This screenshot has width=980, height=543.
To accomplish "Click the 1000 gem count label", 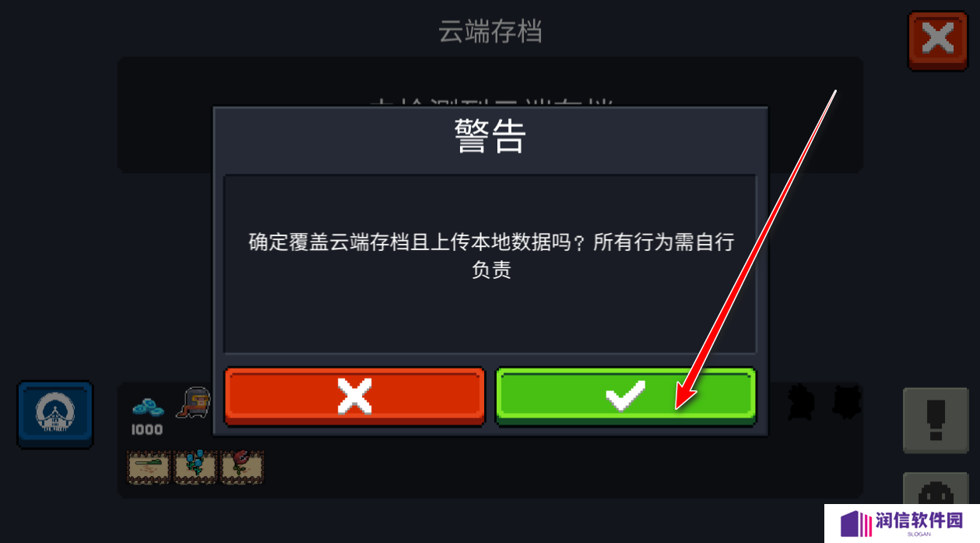I will point(146,430).
